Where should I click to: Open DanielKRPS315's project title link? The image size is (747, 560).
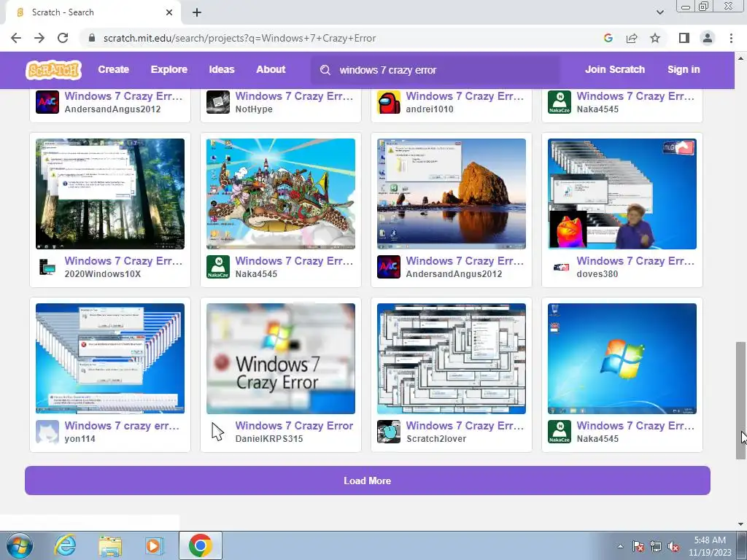pos(294,426)
